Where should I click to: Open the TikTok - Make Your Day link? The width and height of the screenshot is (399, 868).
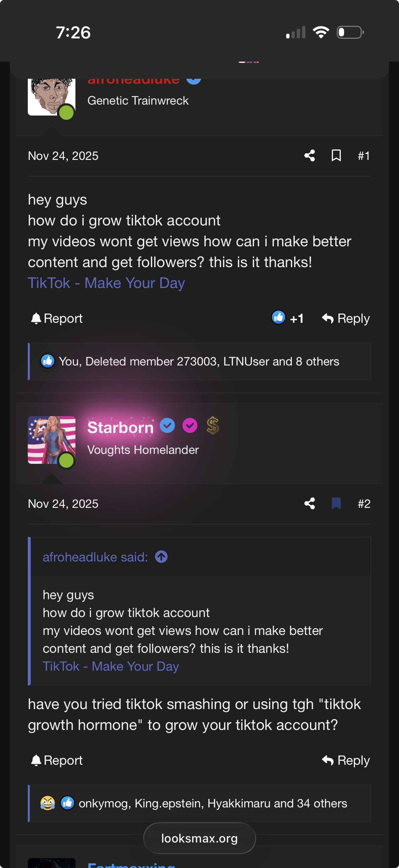coord(106,283)
